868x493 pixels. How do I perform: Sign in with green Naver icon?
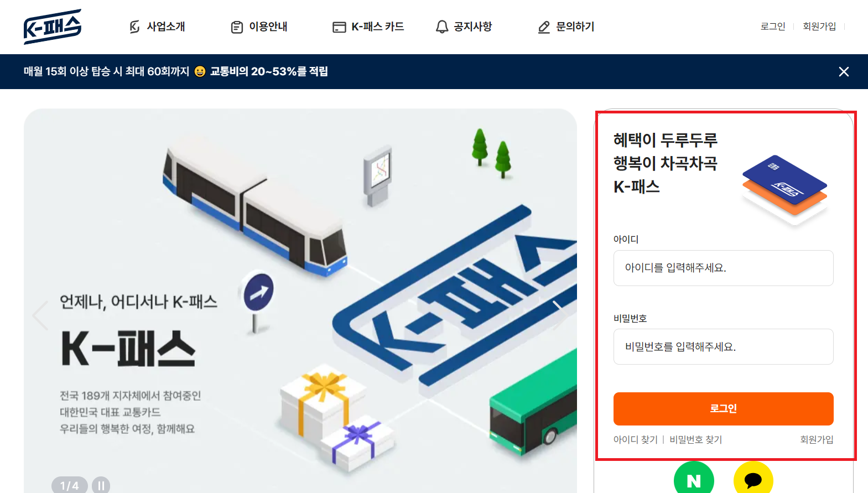[x=694, y=478]
